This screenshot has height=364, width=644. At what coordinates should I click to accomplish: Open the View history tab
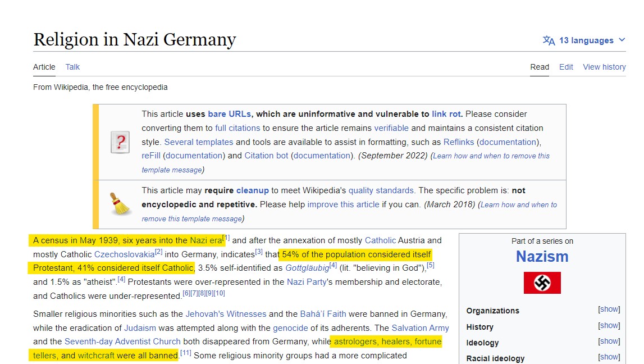tap(604, 67)
